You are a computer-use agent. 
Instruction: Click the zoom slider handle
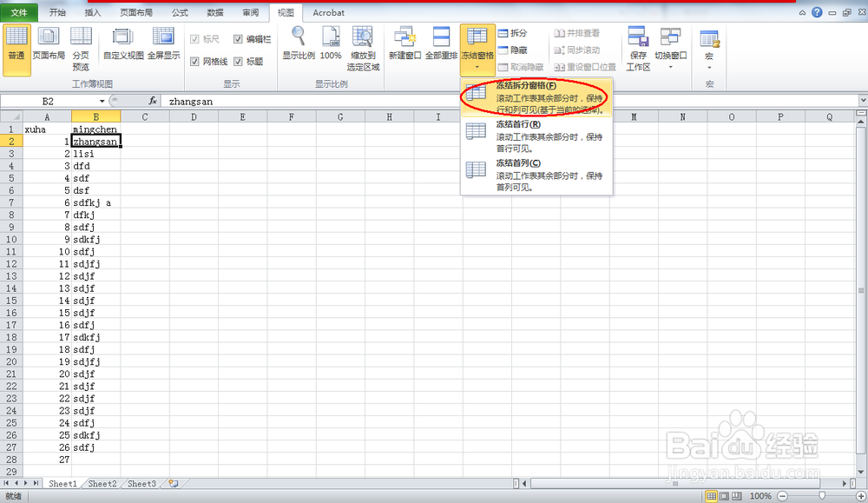point(822,496)
